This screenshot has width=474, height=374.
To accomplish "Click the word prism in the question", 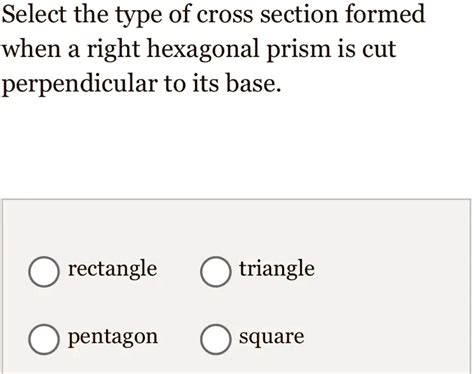I will (x=297, y=50).
